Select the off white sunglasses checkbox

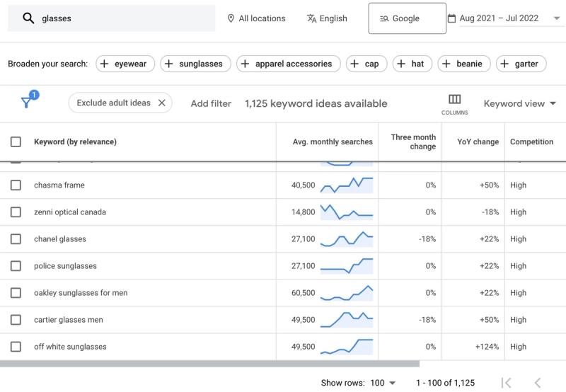pos(16,347)
